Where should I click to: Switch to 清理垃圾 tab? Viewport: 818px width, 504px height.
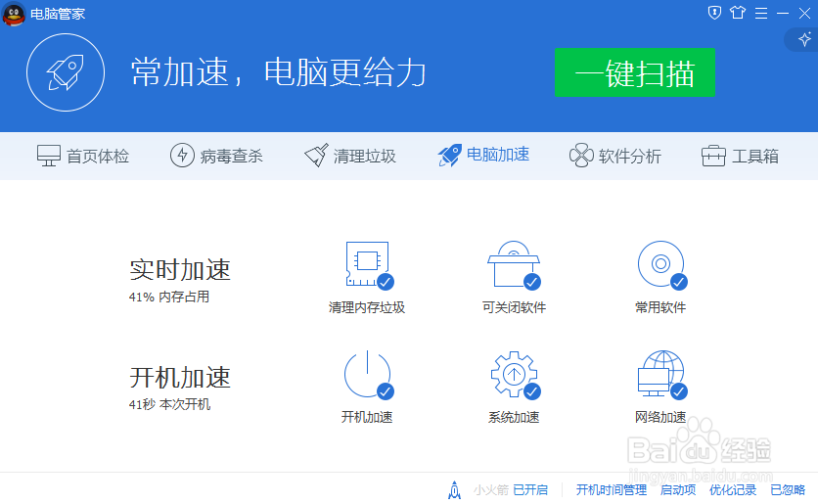350,156
